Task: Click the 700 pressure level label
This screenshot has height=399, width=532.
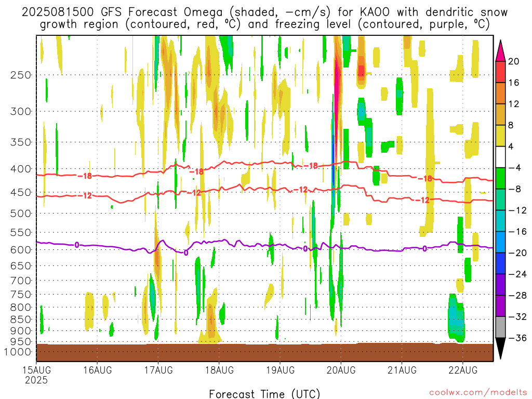Action: 21,281
